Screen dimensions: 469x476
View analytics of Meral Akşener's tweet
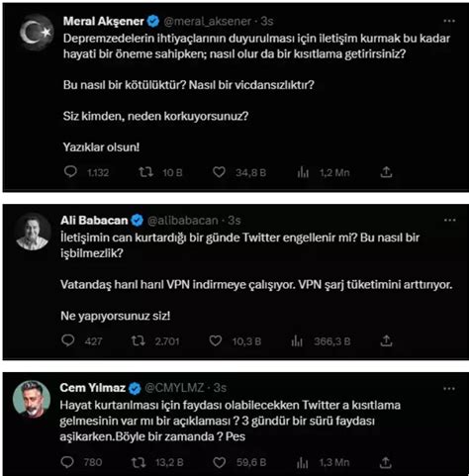point(303,172)
